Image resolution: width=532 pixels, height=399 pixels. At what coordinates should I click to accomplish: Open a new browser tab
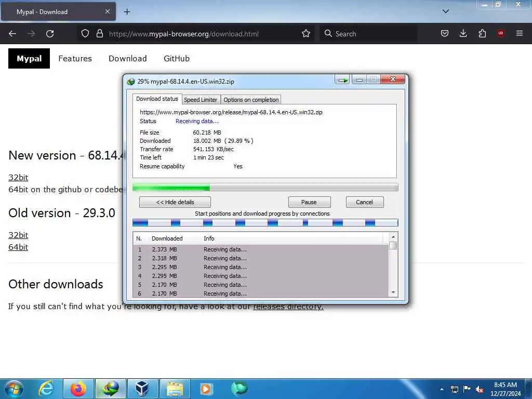pyautogui.click(x=127, y=12)
